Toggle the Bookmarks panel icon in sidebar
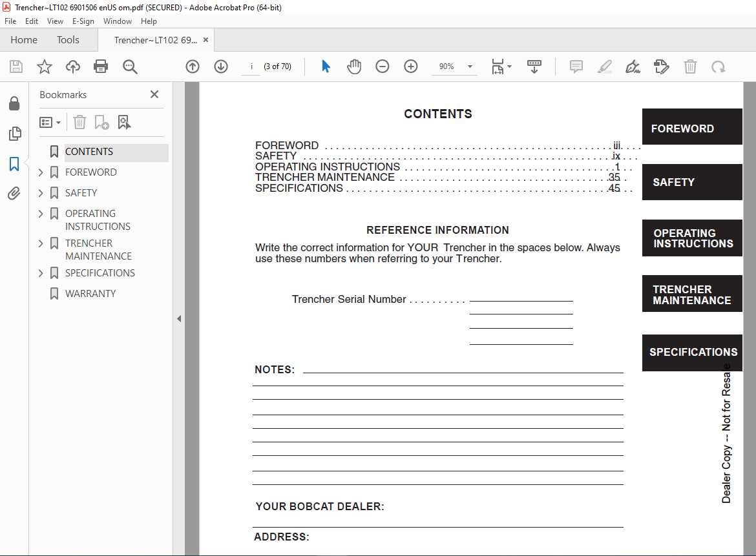756x556 pixels. click(x=14, y=164)
